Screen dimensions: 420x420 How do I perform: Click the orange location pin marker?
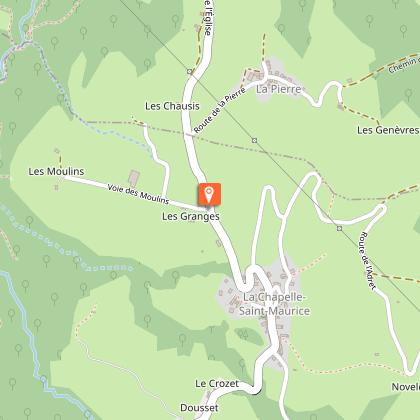tap(209, 194)
